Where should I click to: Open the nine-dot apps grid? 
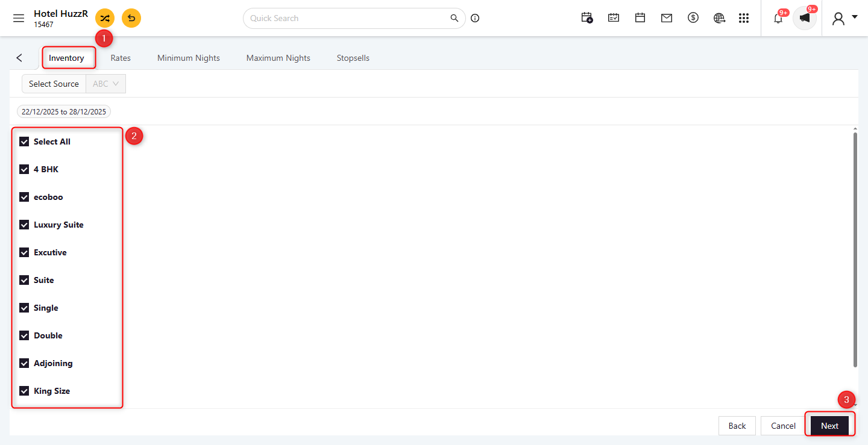click(744, 18)
